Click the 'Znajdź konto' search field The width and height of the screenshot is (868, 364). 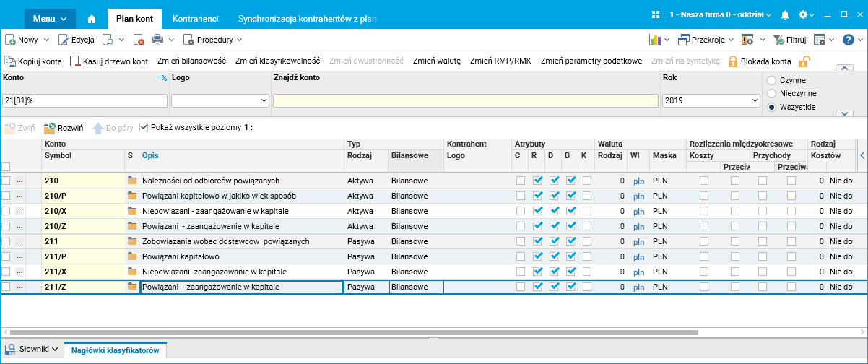tap(465, 101)
